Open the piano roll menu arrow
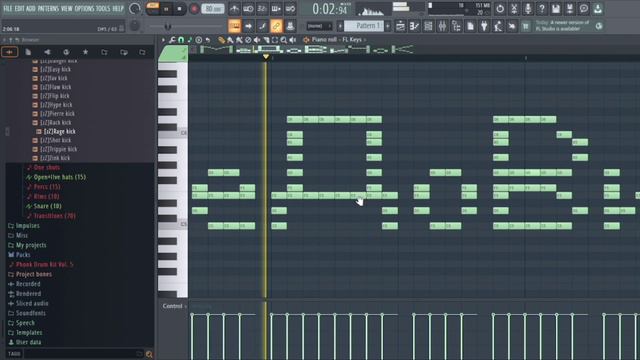The height and width of the screenshot is (360, 640). pyautogui.click(x=163, y=40)
